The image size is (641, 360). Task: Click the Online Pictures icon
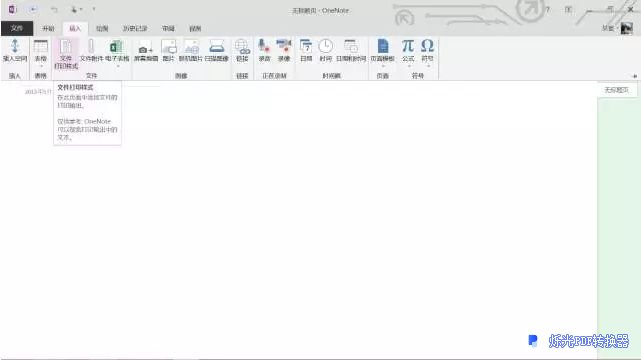[191, 47]
